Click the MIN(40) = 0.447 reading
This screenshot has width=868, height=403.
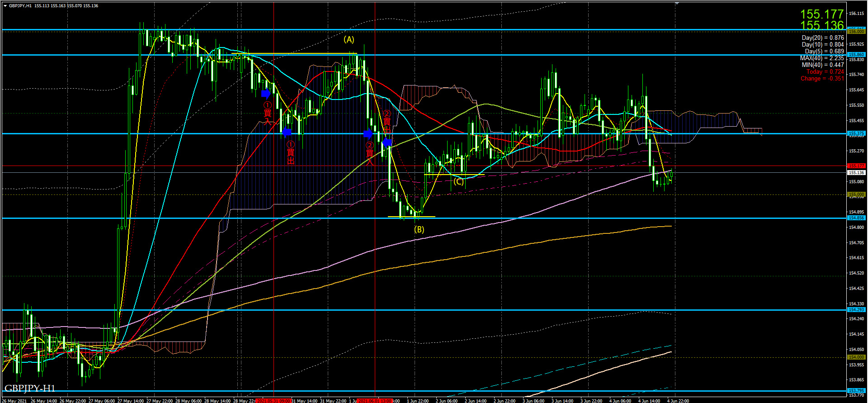823,65
